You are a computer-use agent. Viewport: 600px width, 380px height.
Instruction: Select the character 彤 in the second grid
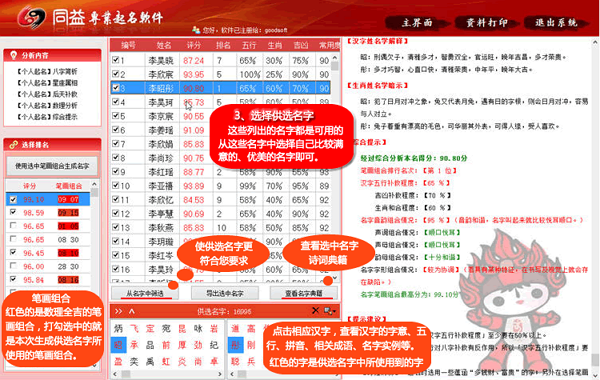click(235, 345)
